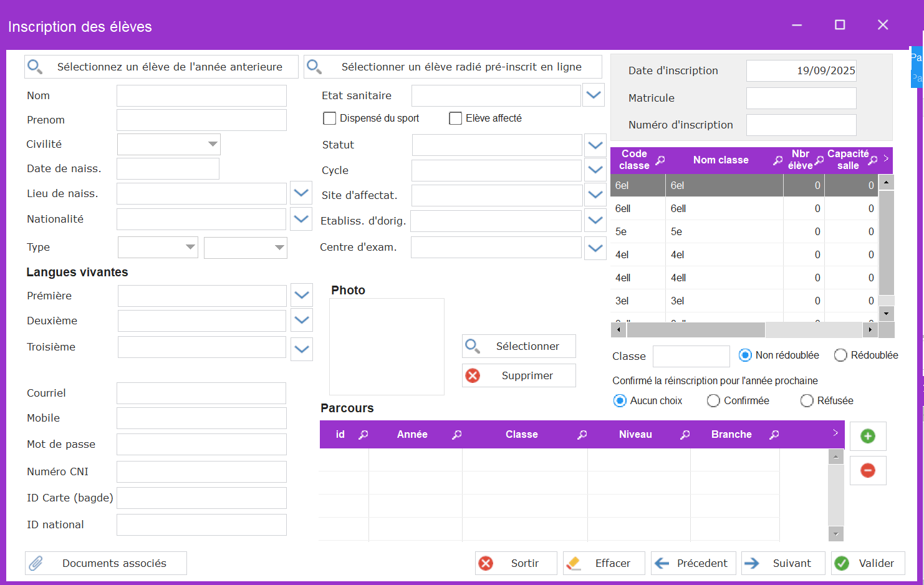Click the Nom input field
The image size is (924, 585).
click(x=201, y=96)
